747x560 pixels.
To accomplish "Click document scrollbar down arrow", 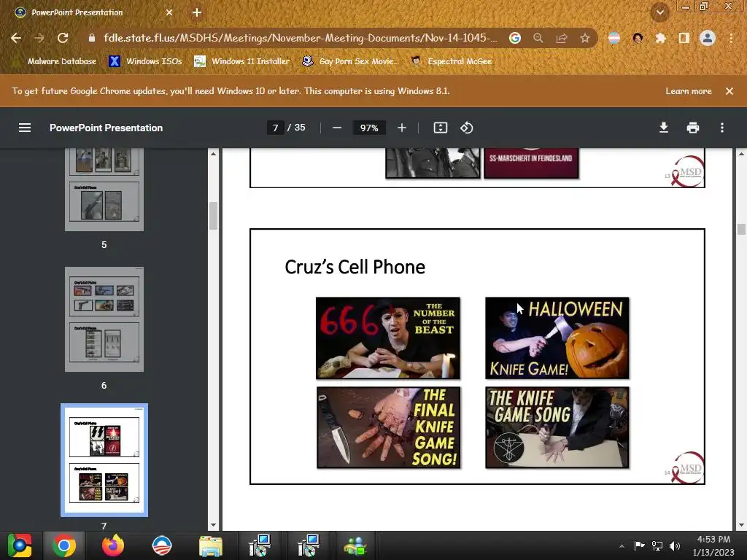I will coord(741,525).
